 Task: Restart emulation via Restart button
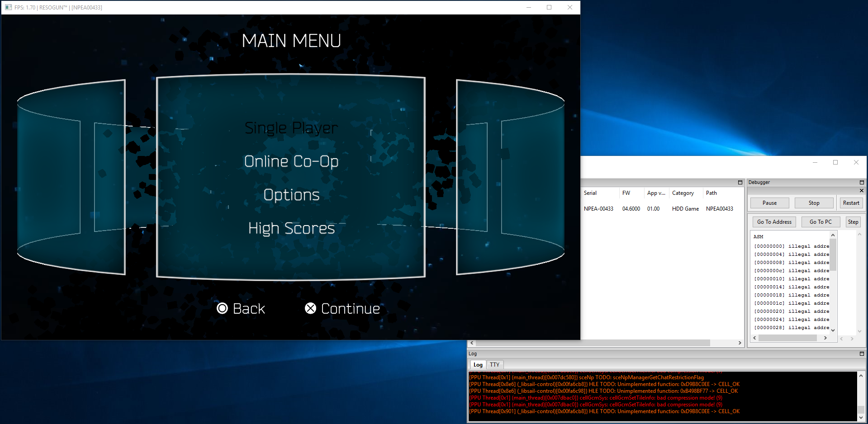(x=851, y=203)
